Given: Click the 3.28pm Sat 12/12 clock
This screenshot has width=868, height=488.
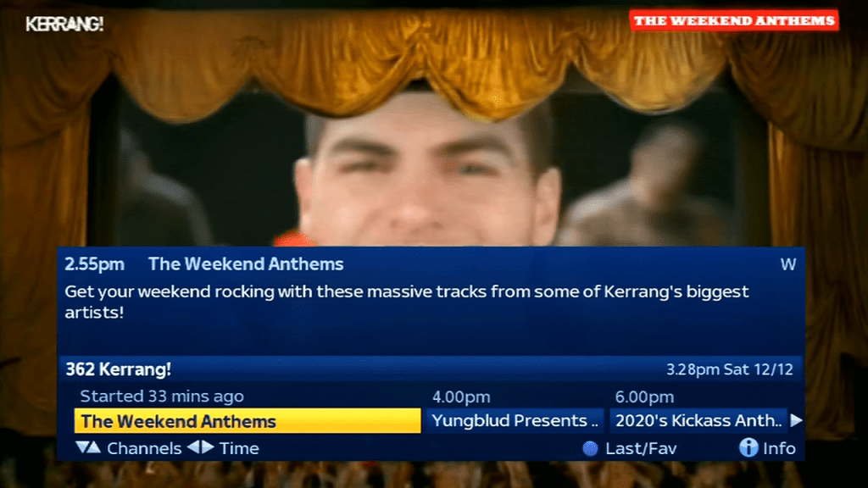Looking at the screenshot, I should click(730, 369).
